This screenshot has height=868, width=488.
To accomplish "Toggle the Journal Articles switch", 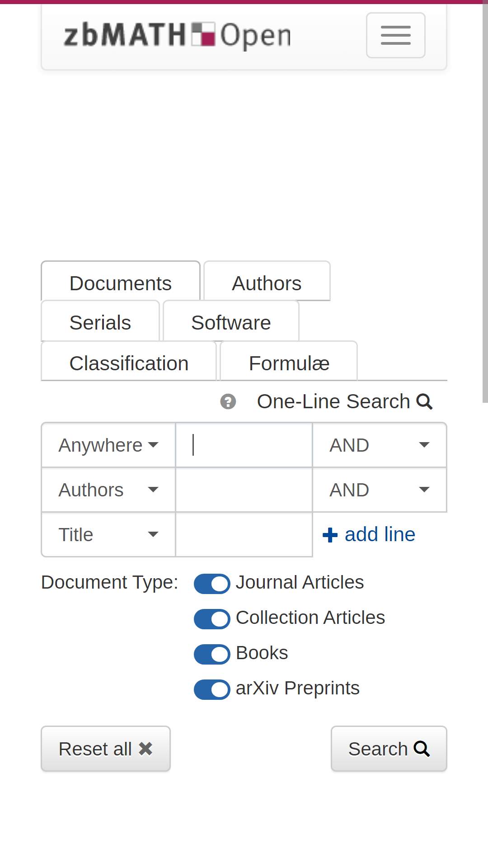I will 212,583.
